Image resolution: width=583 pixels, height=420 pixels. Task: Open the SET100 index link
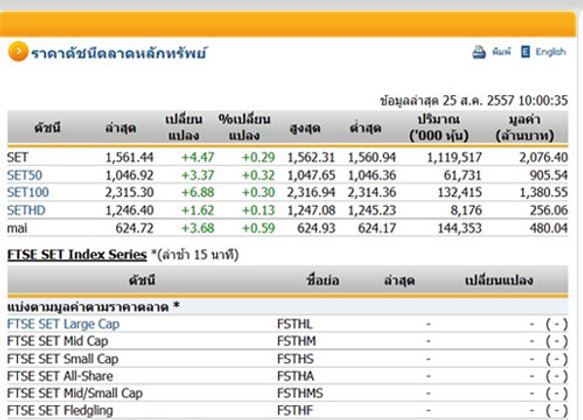pyautogui.click(x=28, y=193)
